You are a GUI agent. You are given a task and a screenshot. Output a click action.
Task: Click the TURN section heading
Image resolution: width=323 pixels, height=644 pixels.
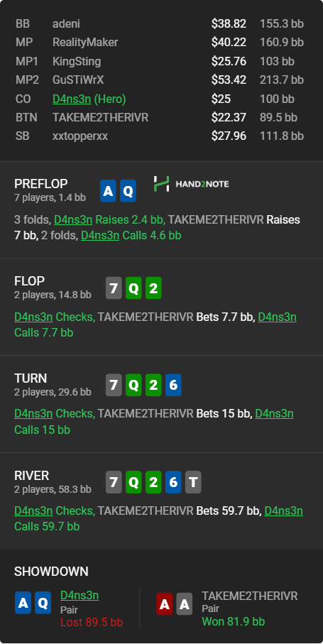(x=31, y=378)
